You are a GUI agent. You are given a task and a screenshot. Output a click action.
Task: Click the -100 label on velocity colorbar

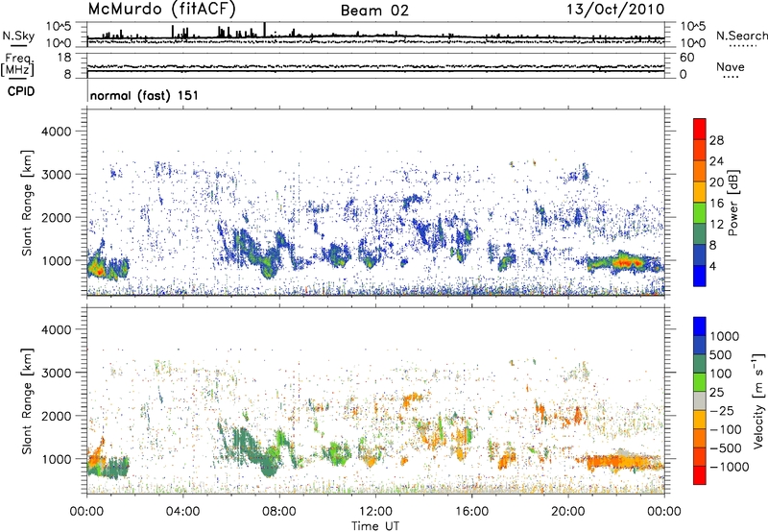pyautogui.click(x=726, y=429)
